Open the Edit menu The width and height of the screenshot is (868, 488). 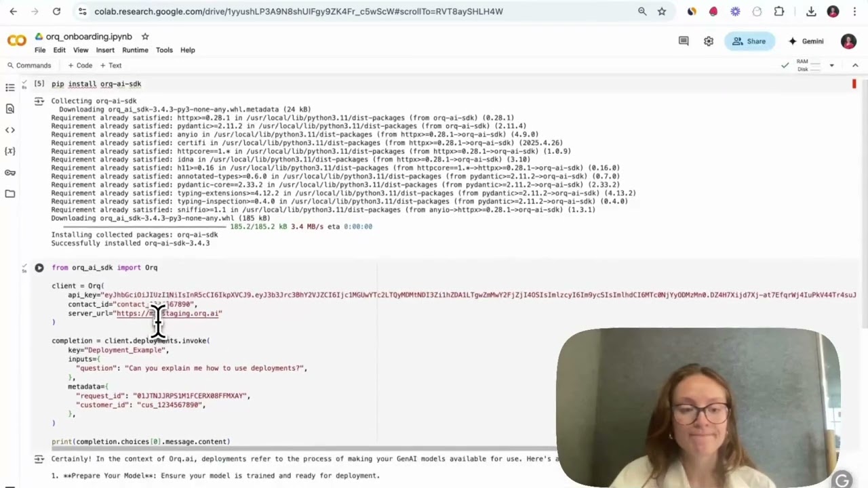(x=60, y=50)
